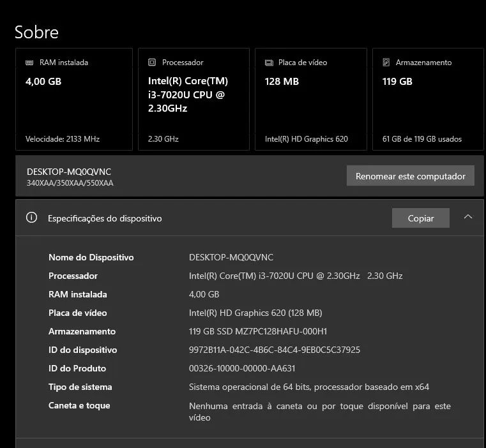Click the 'Armazenamento' label in specifications list
This screenshot has width=486, height=448.
tap(82, 331)
